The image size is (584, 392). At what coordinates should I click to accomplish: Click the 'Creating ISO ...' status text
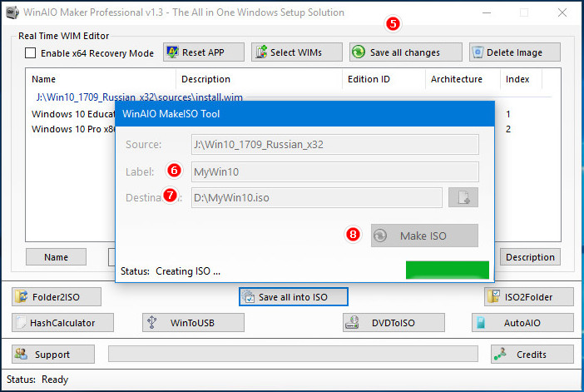click(x=188, y=271)
